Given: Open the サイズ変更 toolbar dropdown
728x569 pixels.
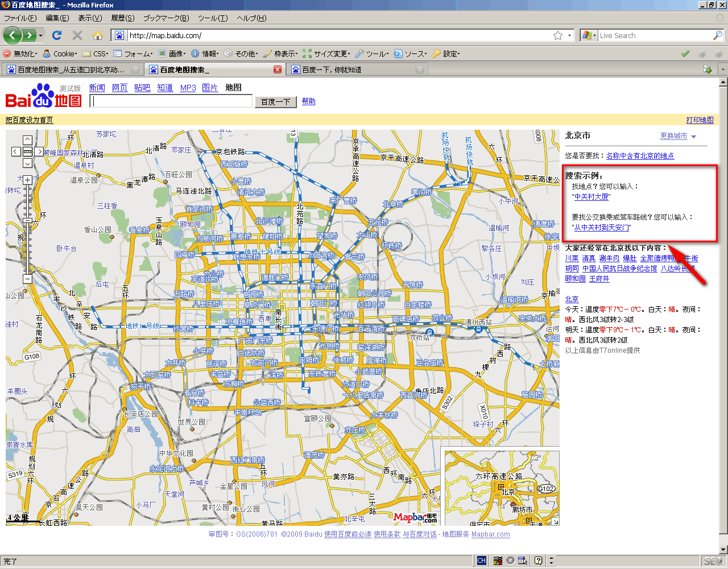Looking at the screenshot, I should (326, 53).
